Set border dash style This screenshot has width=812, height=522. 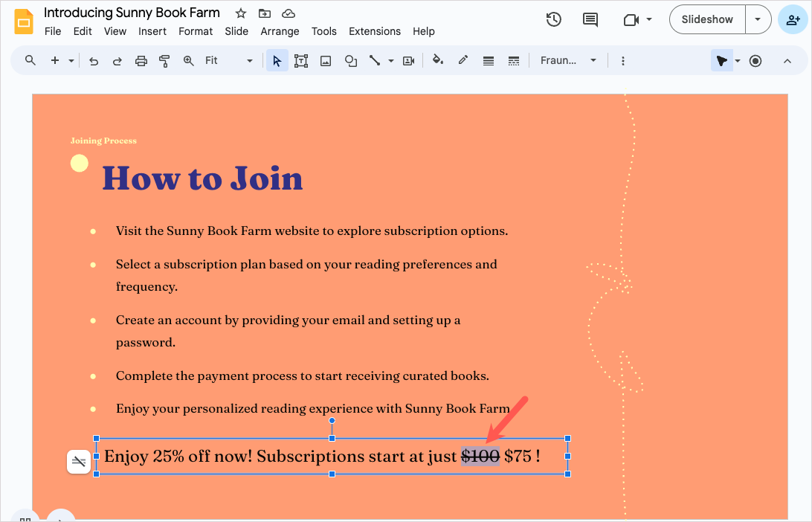pyautogui.click(x=514, y=61)
